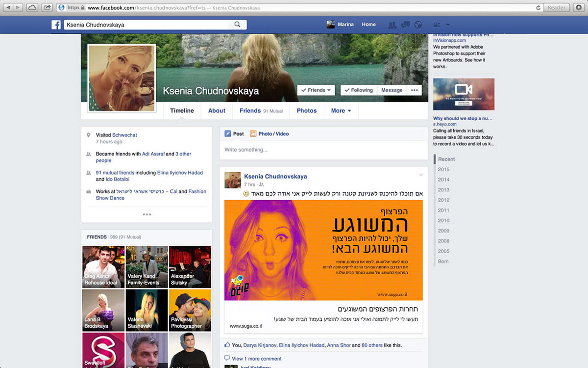Image resolution: width=588 pixels, height=368 pixels.
Task: Open the friend requests icon
Action: [x=392, y=25]
